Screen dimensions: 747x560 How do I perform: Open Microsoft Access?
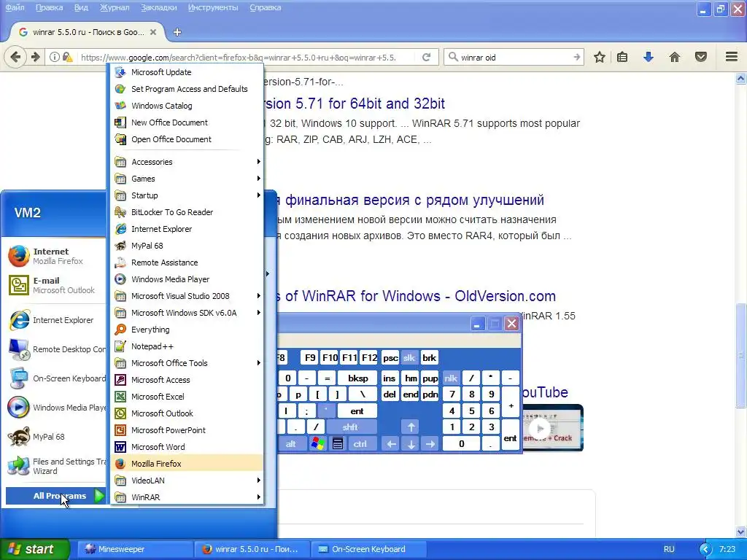coord(187,380)
